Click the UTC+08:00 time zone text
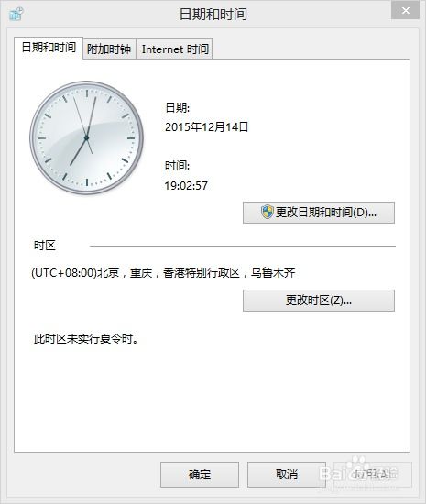This screenshot has width=426, height=504. point(163,273)
